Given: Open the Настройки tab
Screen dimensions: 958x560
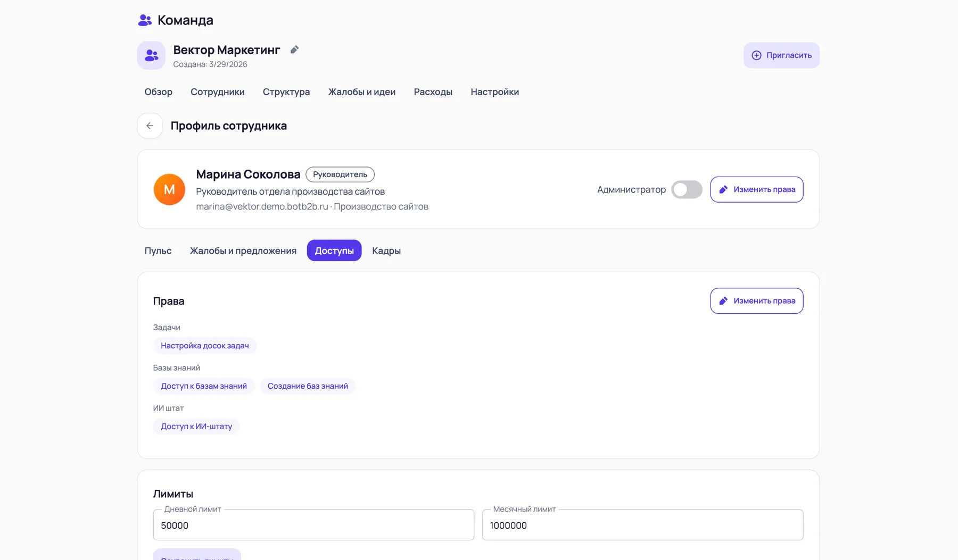Looking at the screenshot, I should pos(495,92).
